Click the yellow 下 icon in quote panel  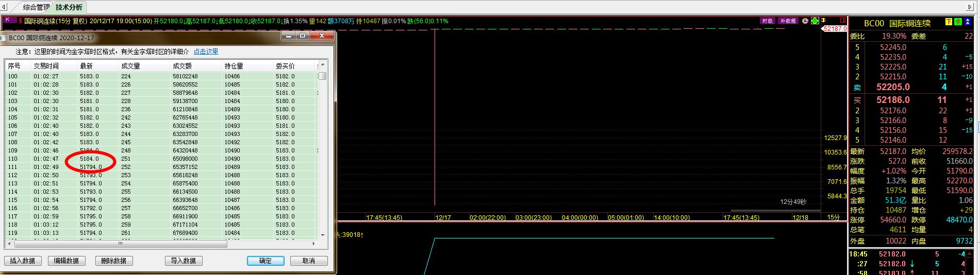point(948,22)
